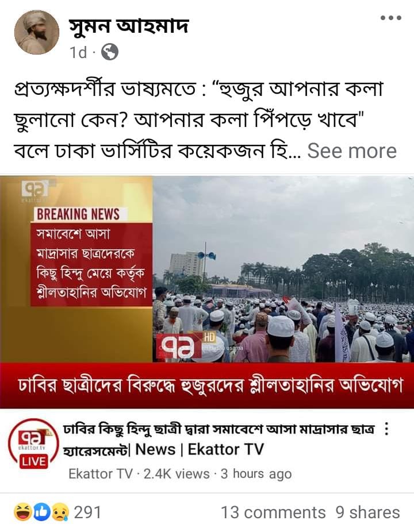Open the 13 comments list

tap(273, 512)
